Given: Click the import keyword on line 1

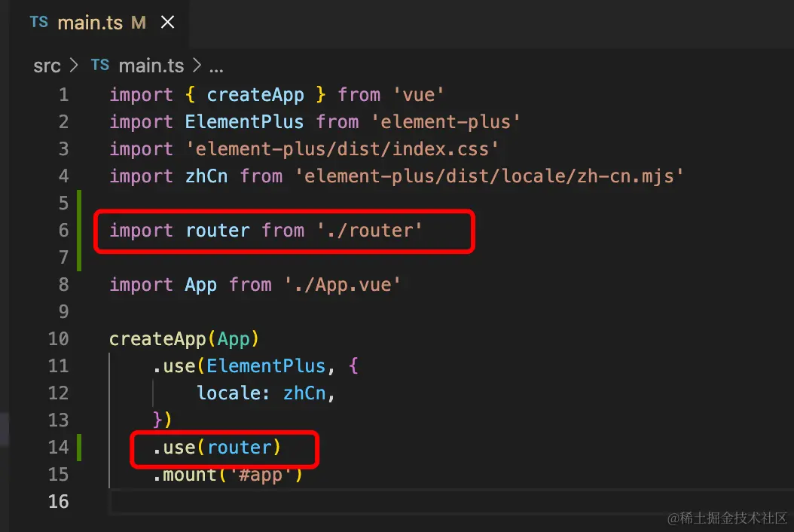Looking at the screenshot, I should 142,95.
